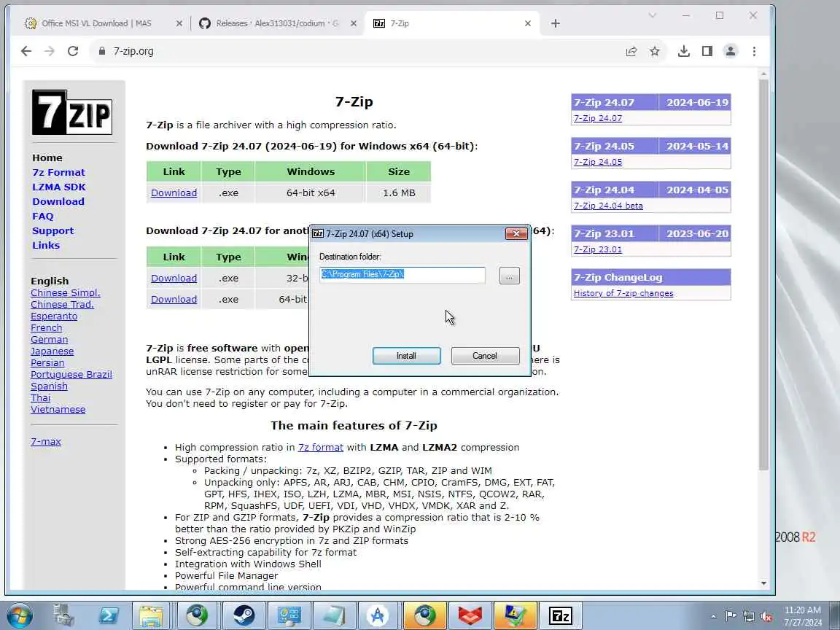Switch language to Chinese Trad.

[x=62, y=304]
